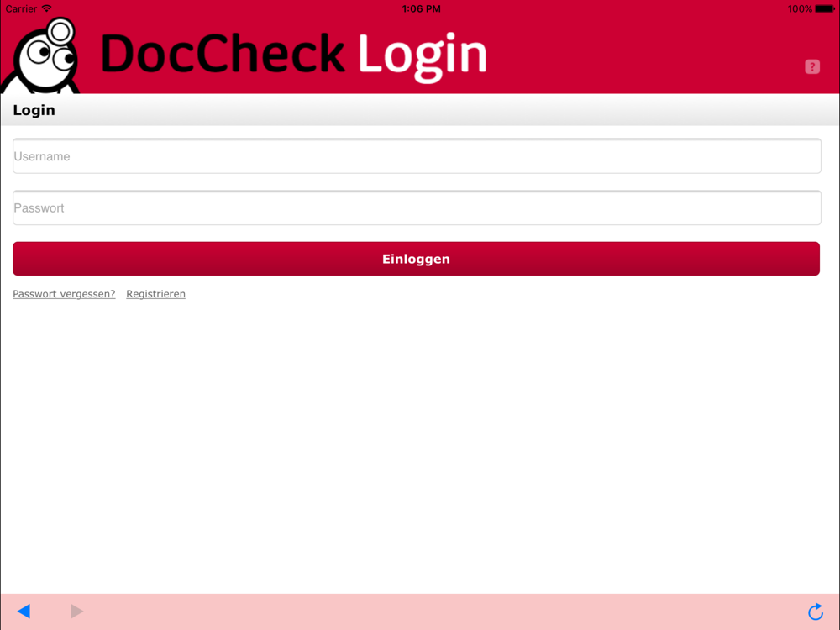
Task: Tap the 1:06 PM clock
Action: click(421, 8)
